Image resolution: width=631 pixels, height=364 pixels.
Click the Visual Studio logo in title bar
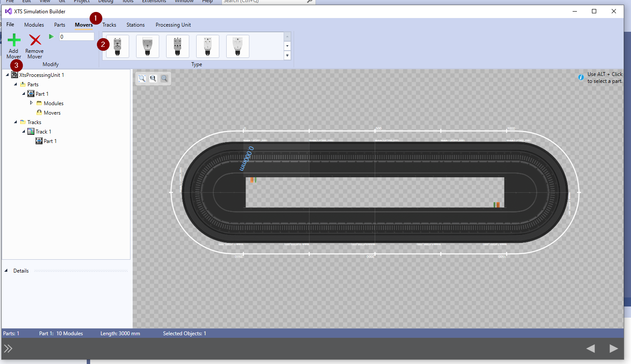click(8, 11)
